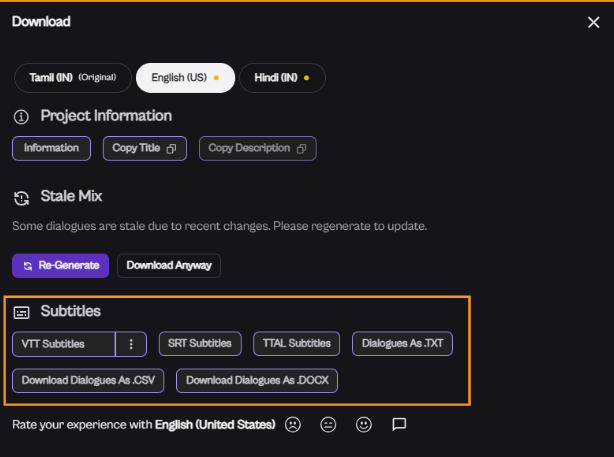The width and height of the screenshot is (614, 457).
Task: Click the neutral face rating icon
Action: (x=328, y=424)
